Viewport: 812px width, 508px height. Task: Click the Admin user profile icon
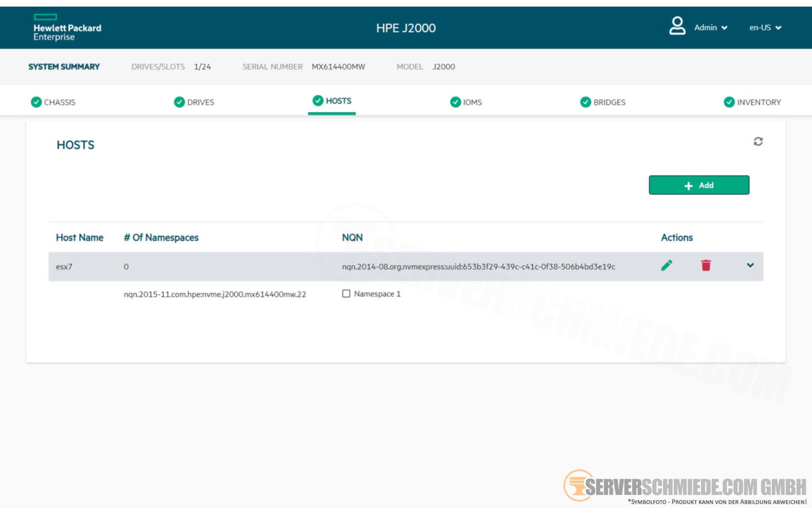(677, 26)
